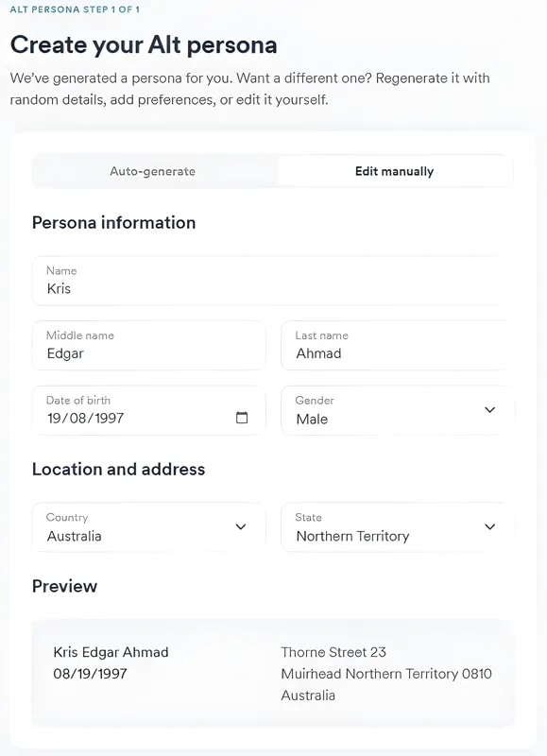Screen dimensions: 547x756
Task: Select the Edit manually tab
Action: point(395,171)
